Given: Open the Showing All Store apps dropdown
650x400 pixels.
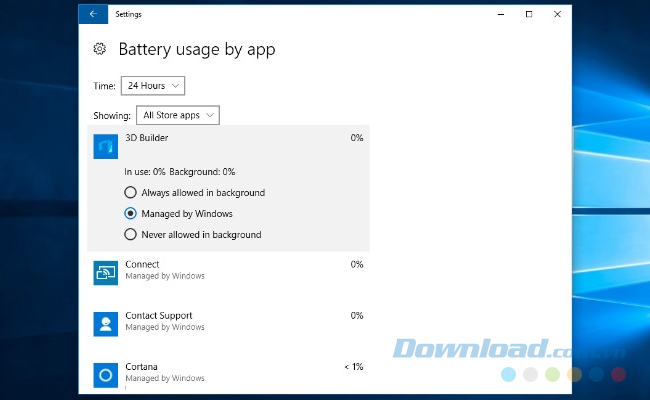Looking at the screenshot, I should click(x=177, y=116).
